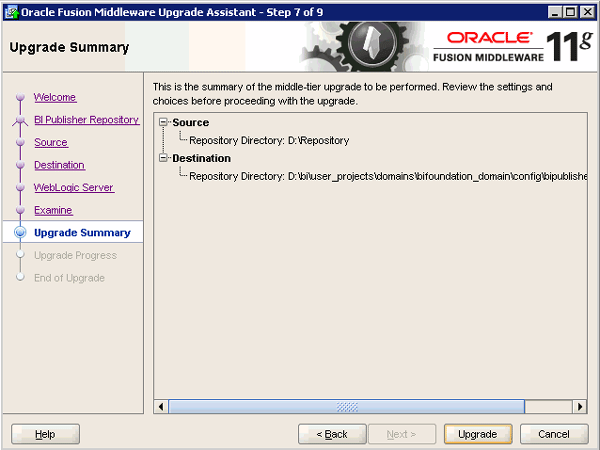Viewport: 600px width, 450px height.
Task: Select the Destination heading in the summary tree
Action: coord(201,158)
